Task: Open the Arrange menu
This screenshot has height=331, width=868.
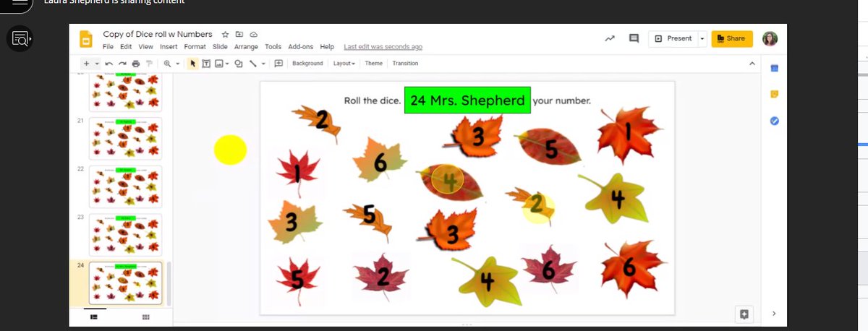Action: tap(246, 47)
